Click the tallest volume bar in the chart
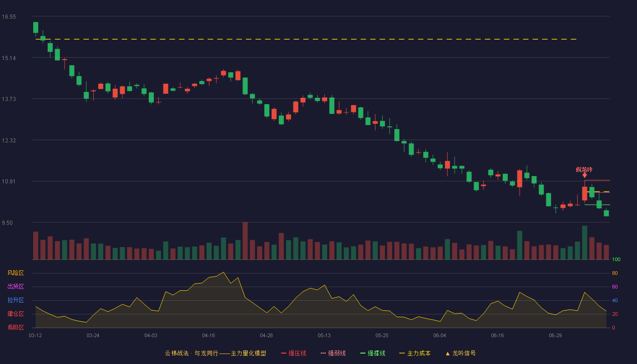The height and width of the screenshot is (364, 637). tap(245, 241)
